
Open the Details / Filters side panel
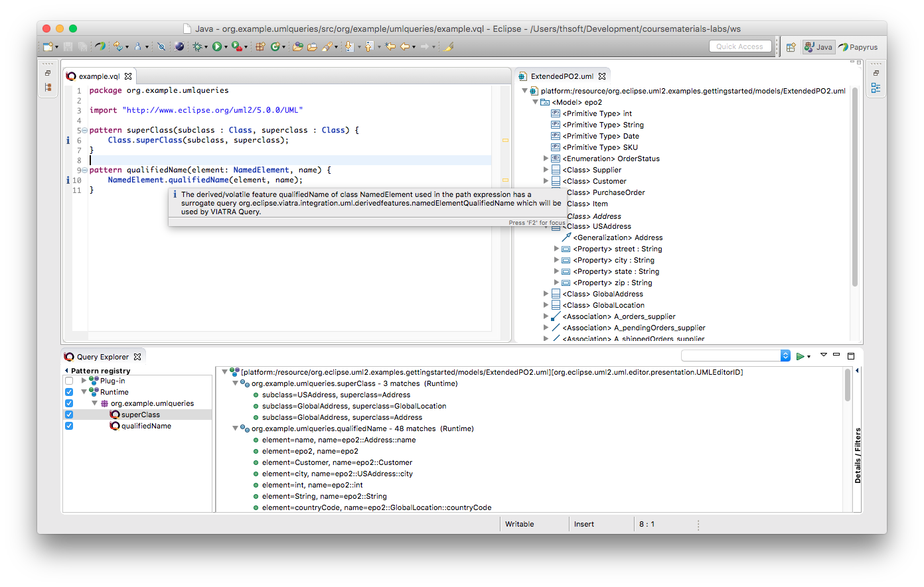(858, 455)
